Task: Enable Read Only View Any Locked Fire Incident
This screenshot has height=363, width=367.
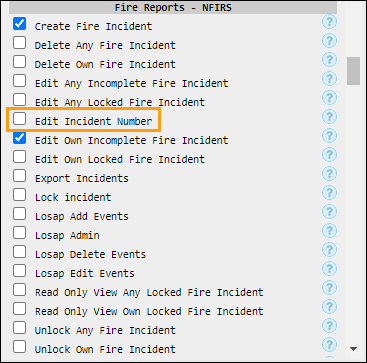Action: 20,290
